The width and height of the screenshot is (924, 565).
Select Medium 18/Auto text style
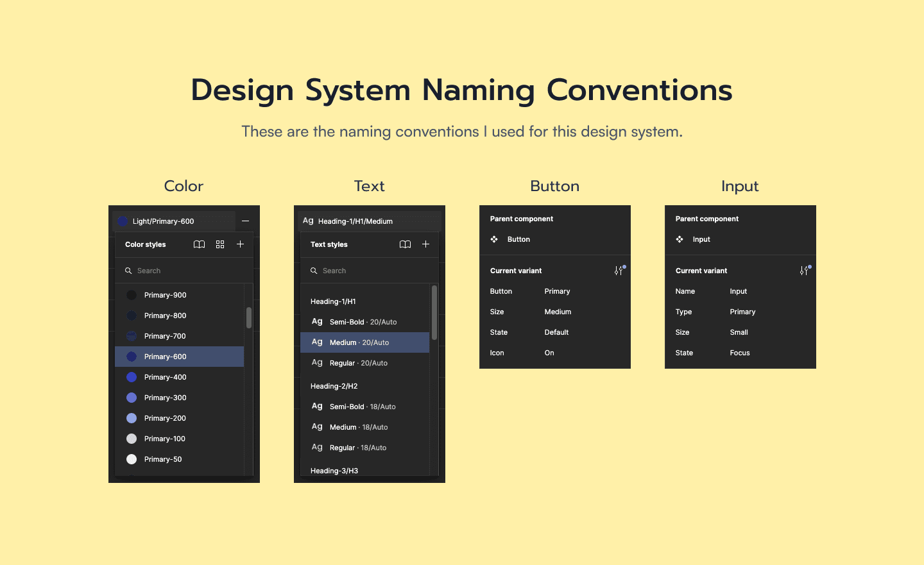coord(365,427)
